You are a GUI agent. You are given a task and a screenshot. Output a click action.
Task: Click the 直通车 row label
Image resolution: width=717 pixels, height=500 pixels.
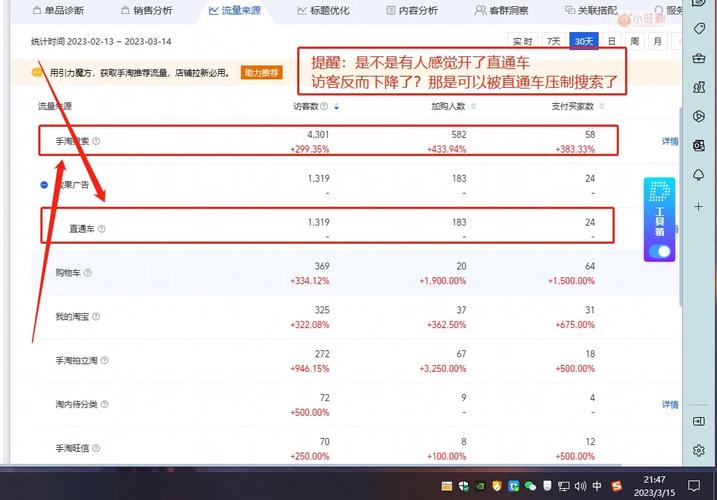[x=82, y=229]
